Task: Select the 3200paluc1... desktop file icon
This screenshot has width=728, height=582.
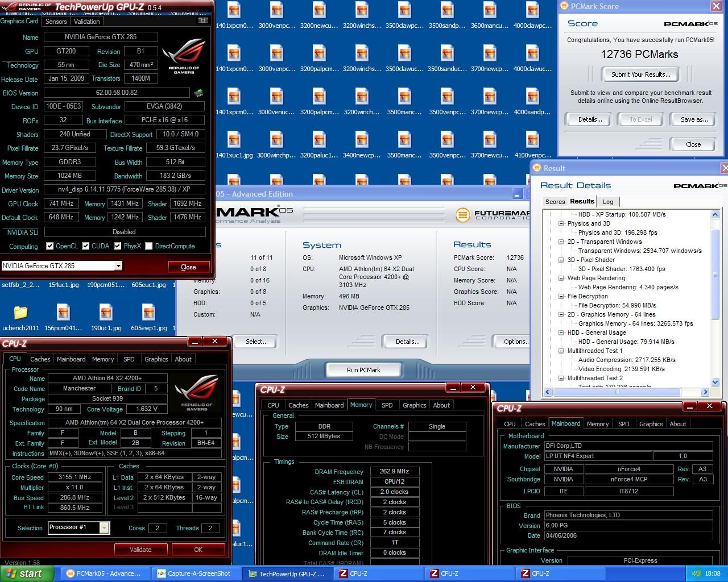Action: tap(319, 140)
